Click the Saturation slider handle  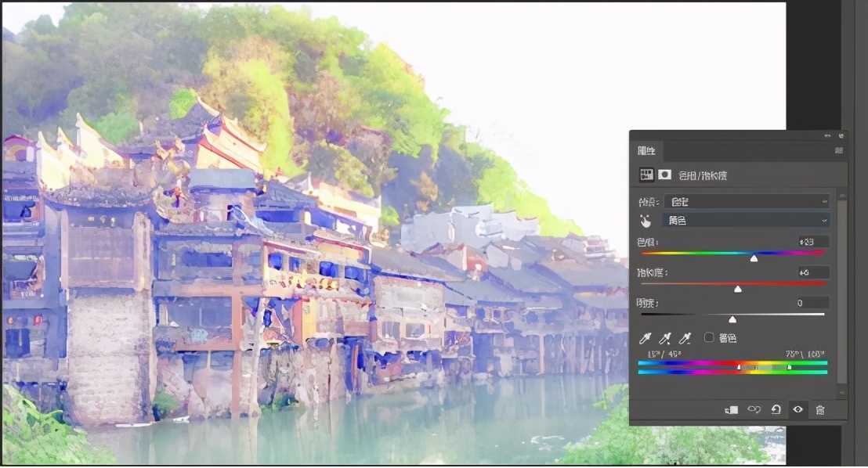(737, 289)
